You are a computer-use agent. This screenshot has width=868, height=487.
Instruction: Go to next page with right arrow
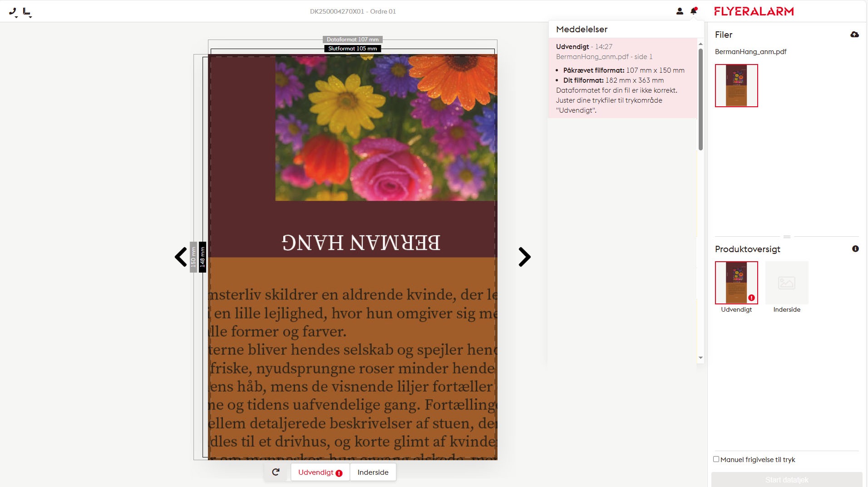524,257
